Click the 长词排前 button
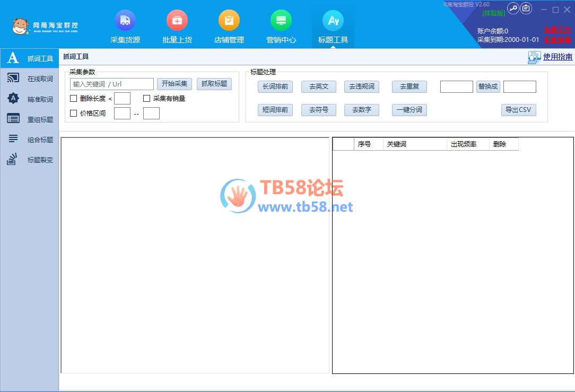This screenshot has height=392, width=575. click(275, 86)
